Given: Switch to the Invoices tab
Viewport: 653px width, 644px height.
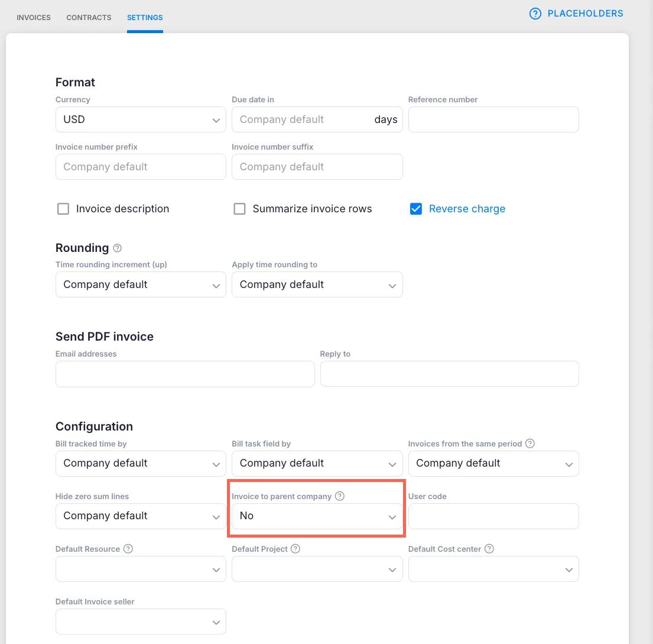Looking at the screenshot, I should 34,18.
